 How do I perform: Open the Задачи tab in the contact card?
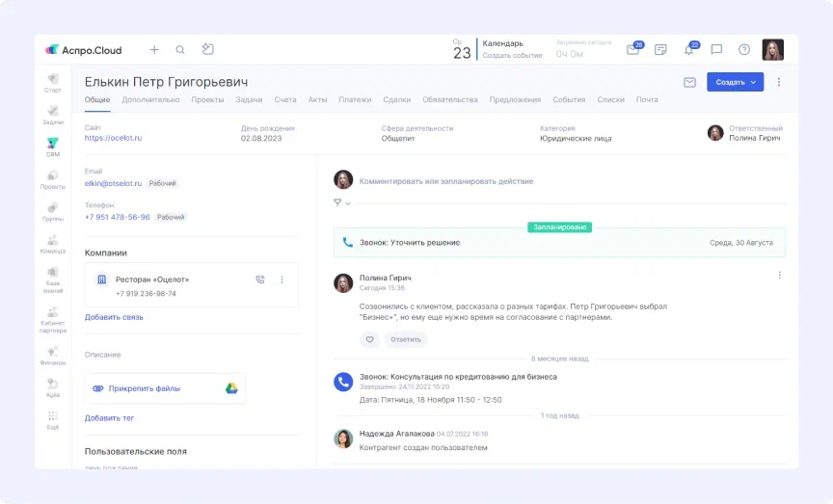pos(249,100)
